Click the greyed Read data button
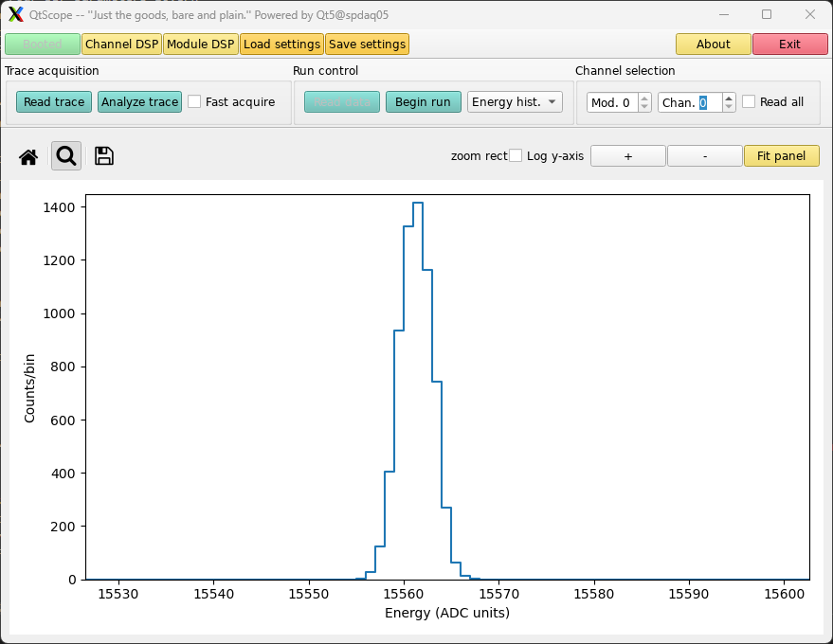 click(x=342, y=102)
